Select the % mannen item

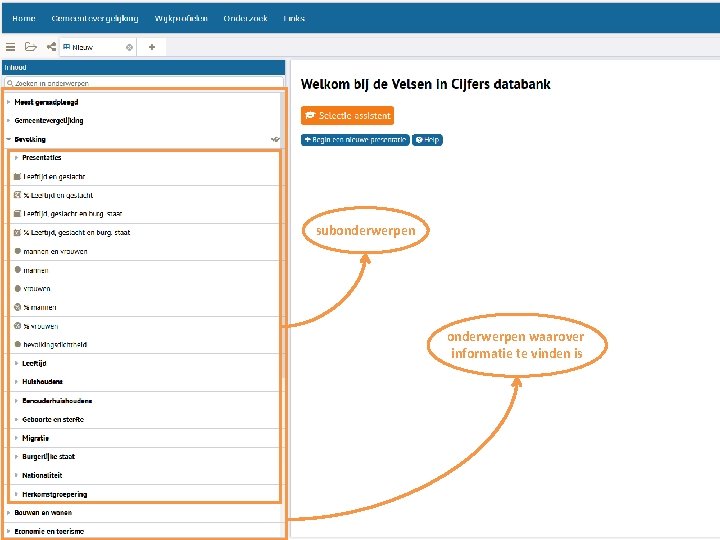[40, 307]
